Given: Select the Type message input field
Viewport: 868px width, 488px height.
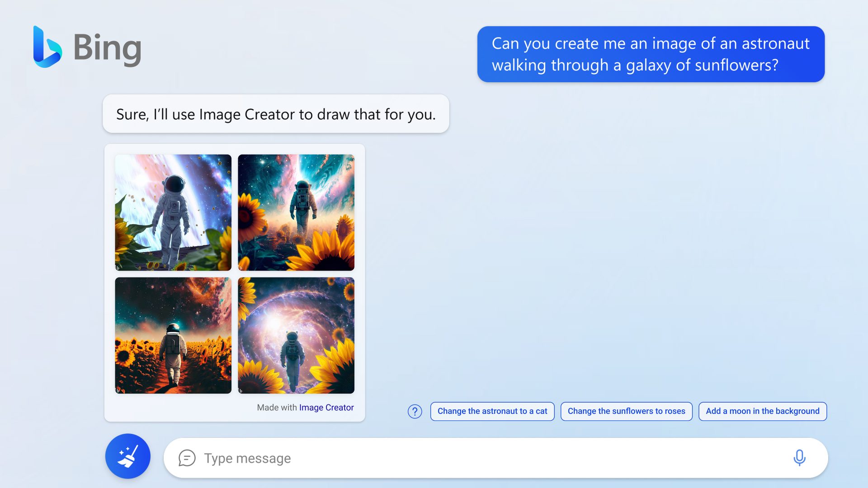Looking at the screenshot, I should 494,458.
